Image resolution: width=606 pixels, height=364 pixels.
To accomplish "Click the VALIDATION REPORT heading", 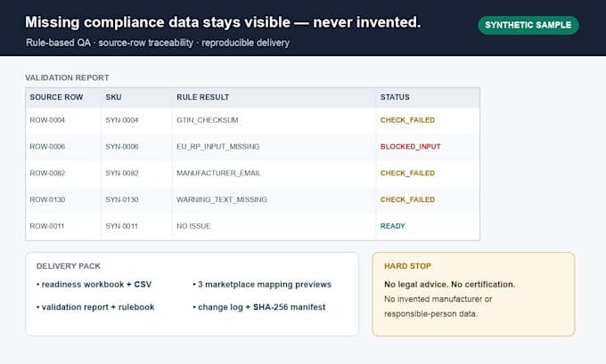I will click(x=67, y=77).
